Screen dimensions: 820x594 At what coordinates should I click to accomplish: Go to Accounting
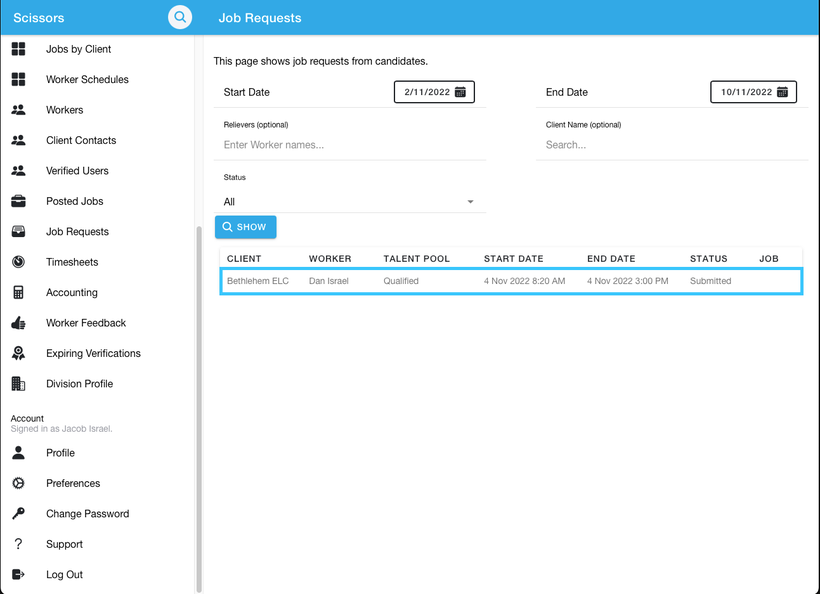[x=72, y=292]
